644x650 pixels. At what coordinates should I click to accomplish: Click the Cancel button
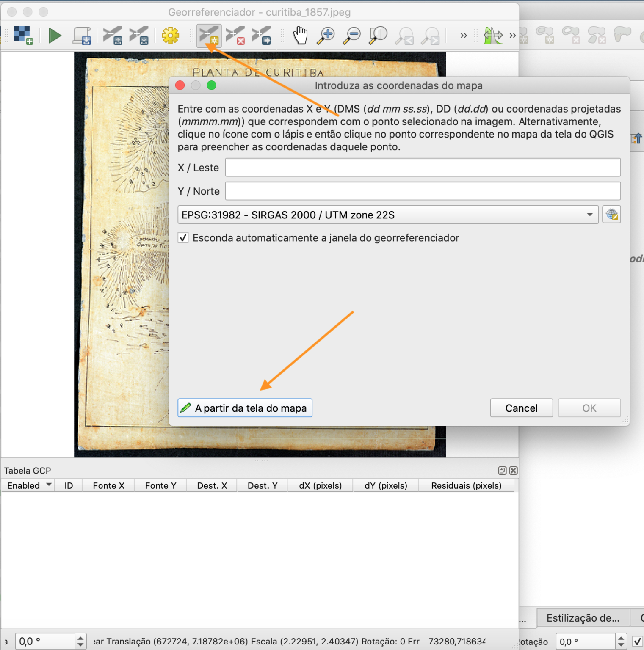pos(521,408)
